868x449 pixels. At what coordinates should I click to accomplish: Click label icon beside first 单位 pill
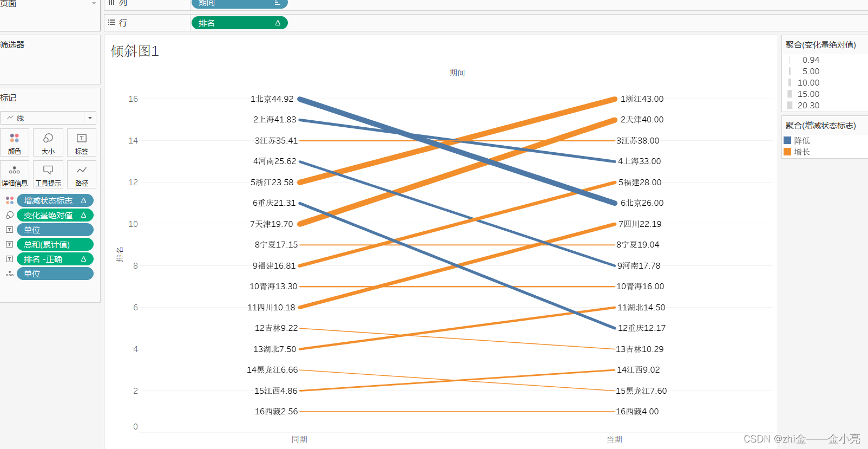coord(10,230)
